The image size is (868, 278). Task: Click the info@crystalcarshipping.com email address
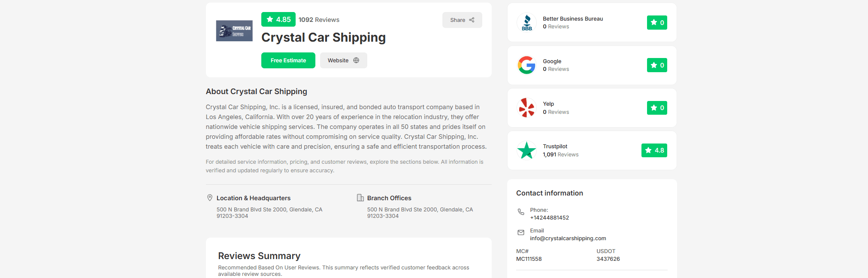pos(568,238)
